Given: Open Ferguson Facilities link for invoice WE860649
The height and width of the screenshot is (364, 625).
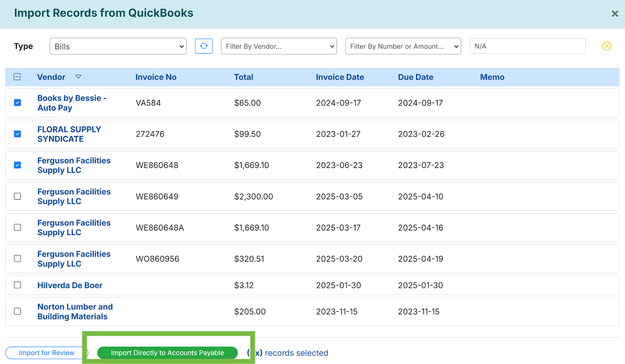Looking at the screenshot, I should [x=74, y=196].
